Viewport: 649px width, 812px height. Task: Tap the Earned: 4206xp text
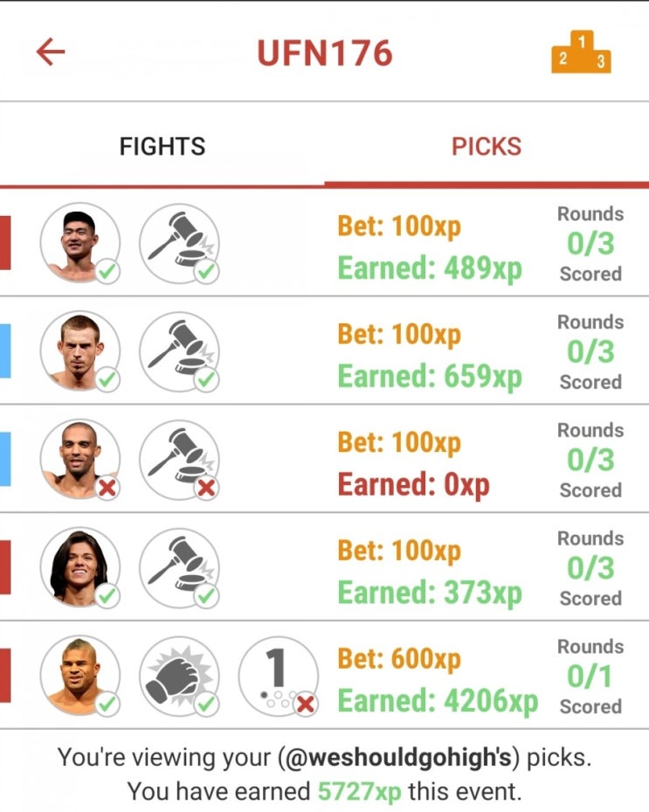[438, 702]
